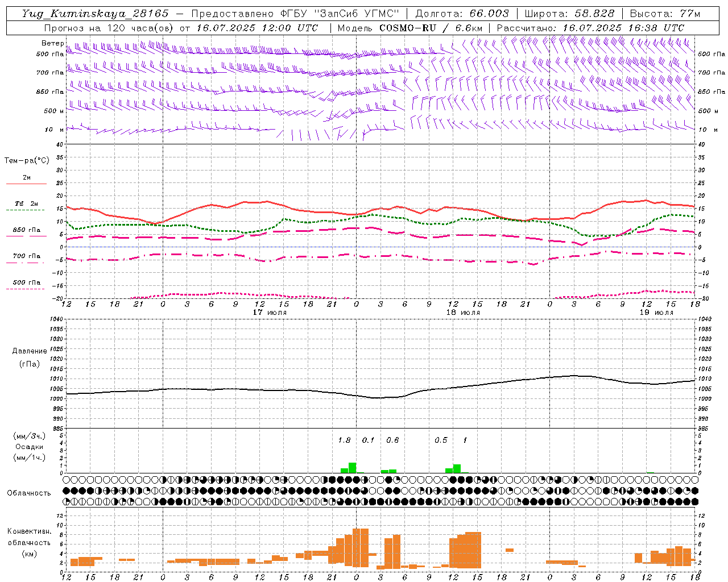Click the Td 2м legend entry

[x=27, y=203]
